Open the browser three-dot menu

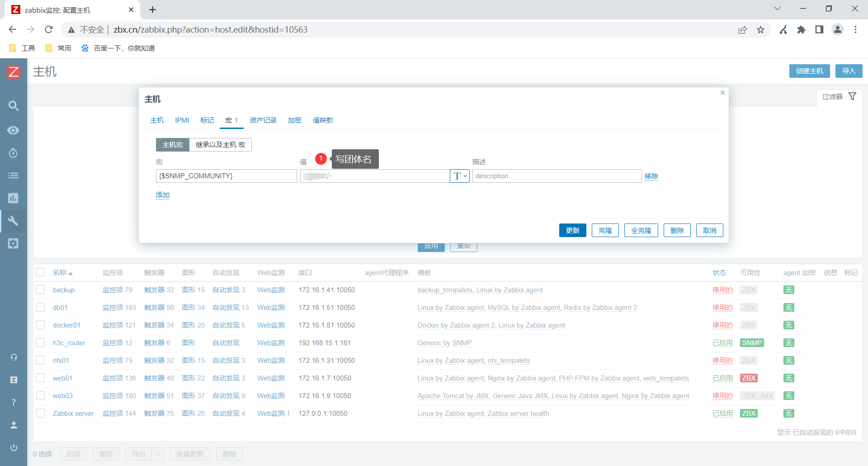(855, 29)
